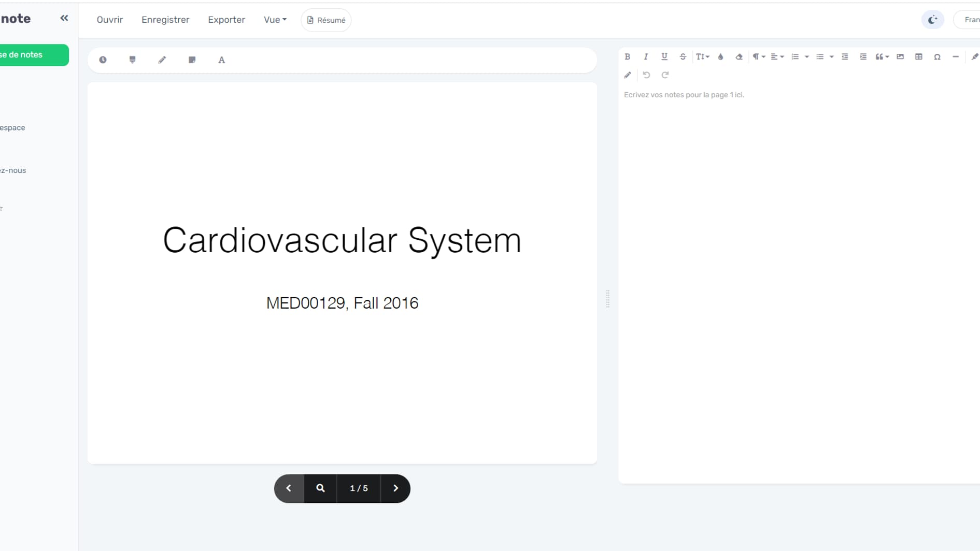
Task: Pick text color with droplet icon
Action: pyautogui.click(x=720, y=57)
